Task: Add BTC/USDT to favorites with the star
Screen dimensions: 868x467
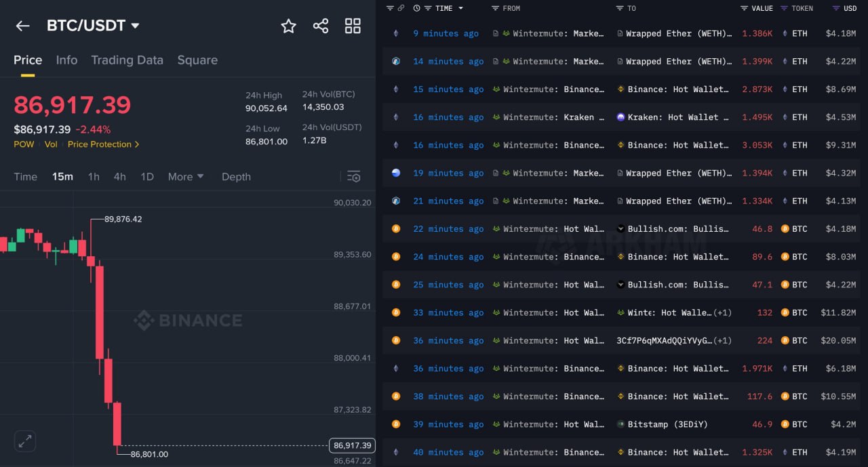Action: point(288,26)
